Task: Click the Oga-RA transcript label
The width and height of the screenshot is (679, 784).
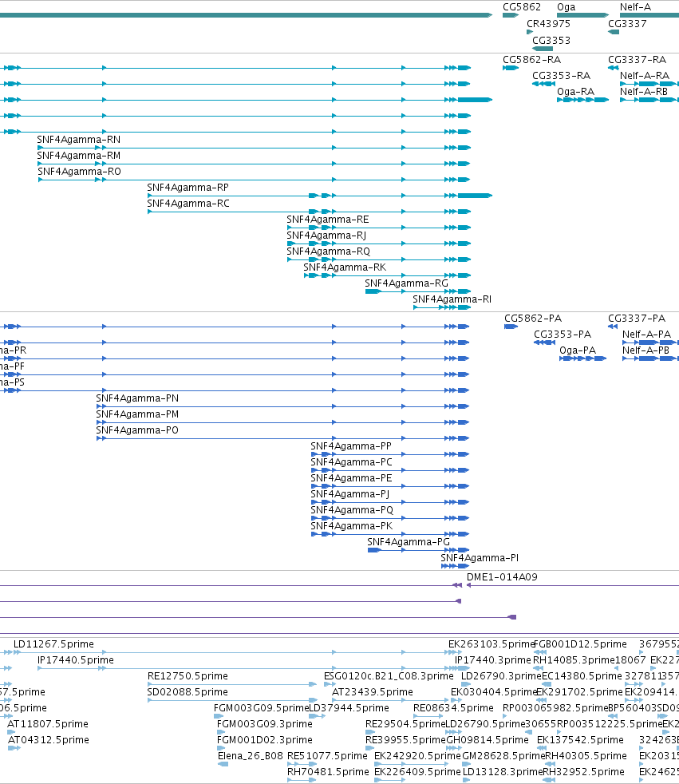Action: [575, 92]
